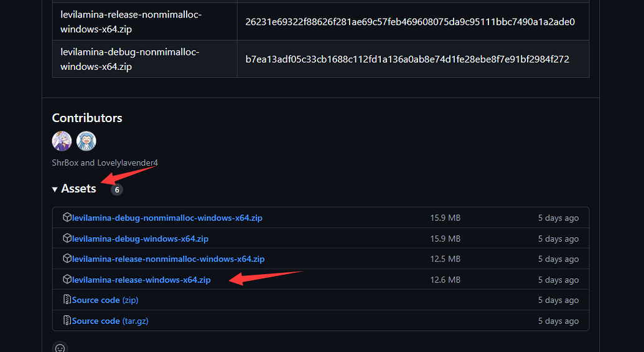
Task: Click the Assets heading text
Action: pyautogui.click(x=78, y=189)
